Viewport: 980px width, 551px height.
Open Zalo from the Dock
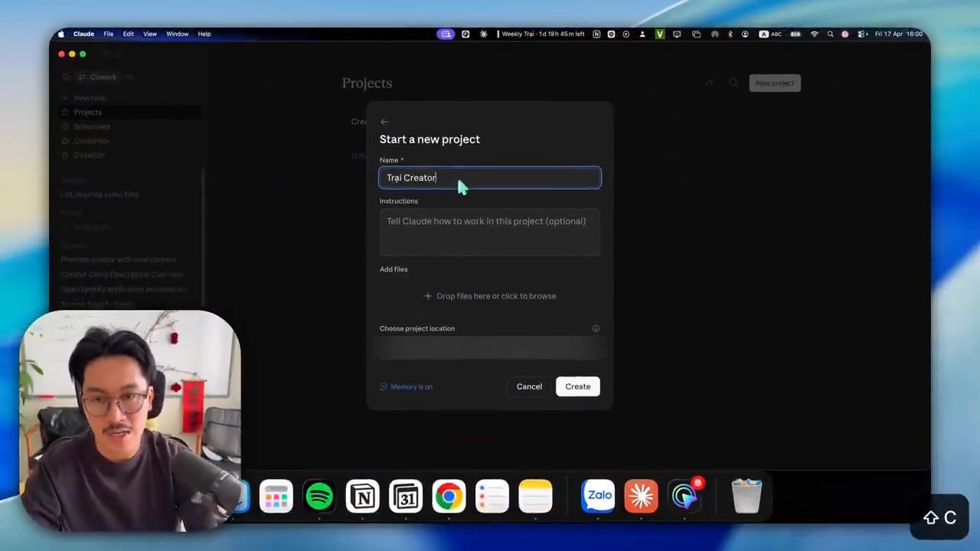pyautogui.click(x=598, y=497)
